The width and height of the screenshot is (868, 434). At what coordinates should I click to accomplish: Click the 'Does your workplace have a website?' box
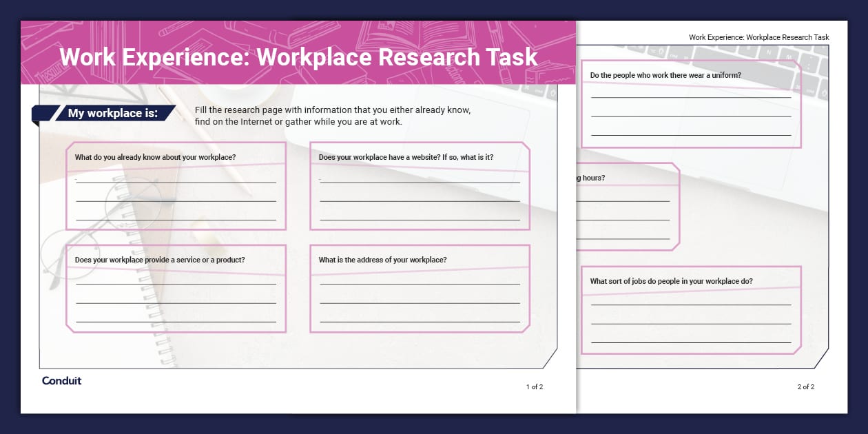pos(420,185)
